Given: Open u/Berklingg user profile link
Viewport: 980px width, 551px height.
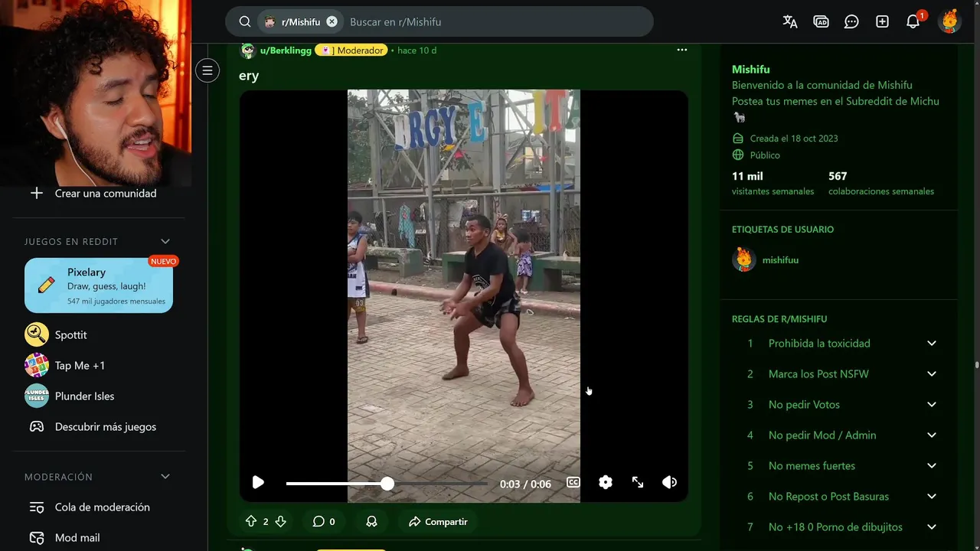Looking at the screenshot, I should [x=286, y=51].
